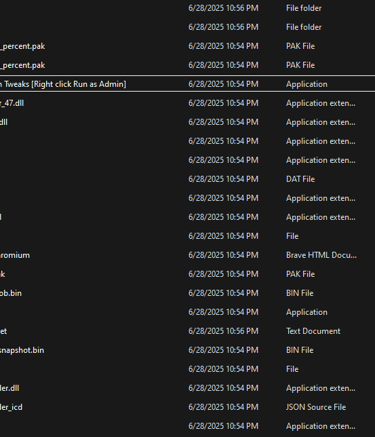Click the date modified of the ob.bin file

coord(223,293)
